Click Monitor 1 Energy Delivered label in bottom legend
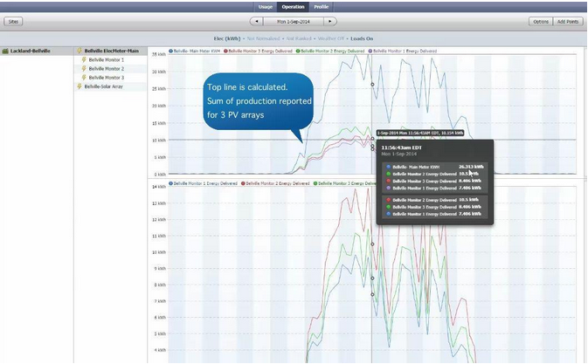 (x=205, y=183)
